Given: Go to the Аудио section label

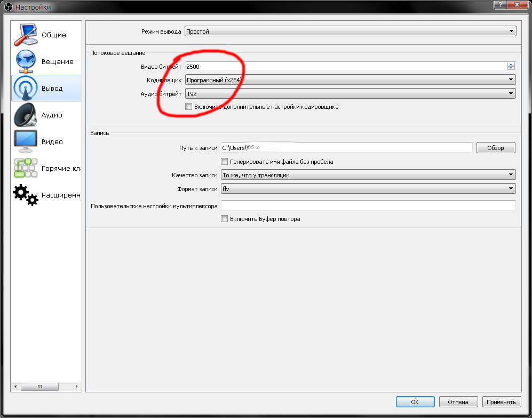Looking at the screenshot, I should coord(52,115).
